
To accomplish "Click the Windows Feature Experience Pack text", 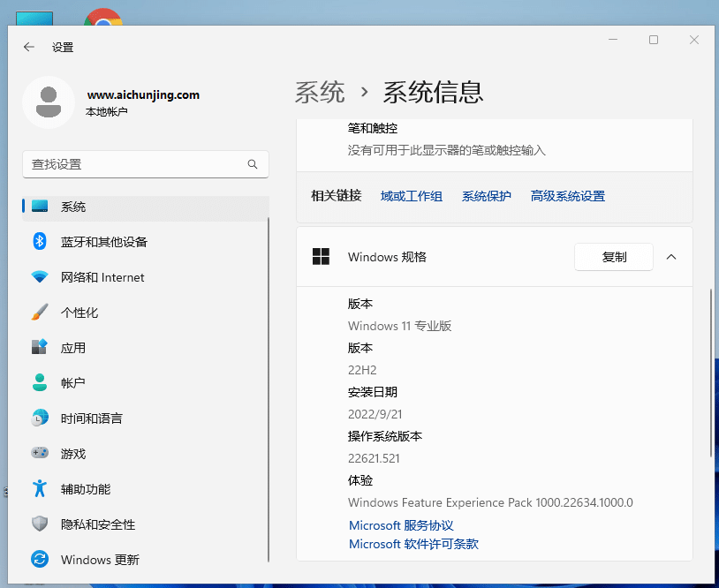I will (490, 502).
